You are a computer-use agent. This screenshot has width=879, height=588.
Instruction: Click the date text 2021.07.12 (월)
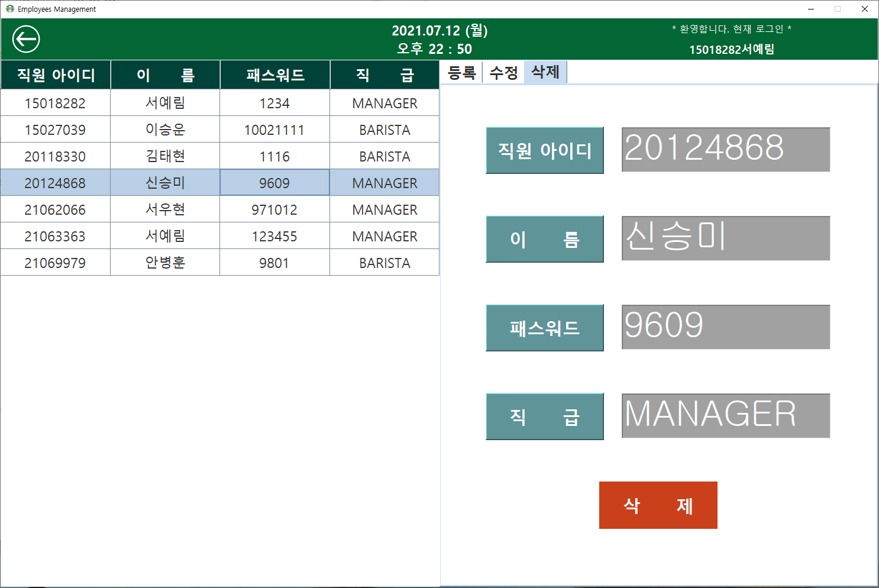439,30
